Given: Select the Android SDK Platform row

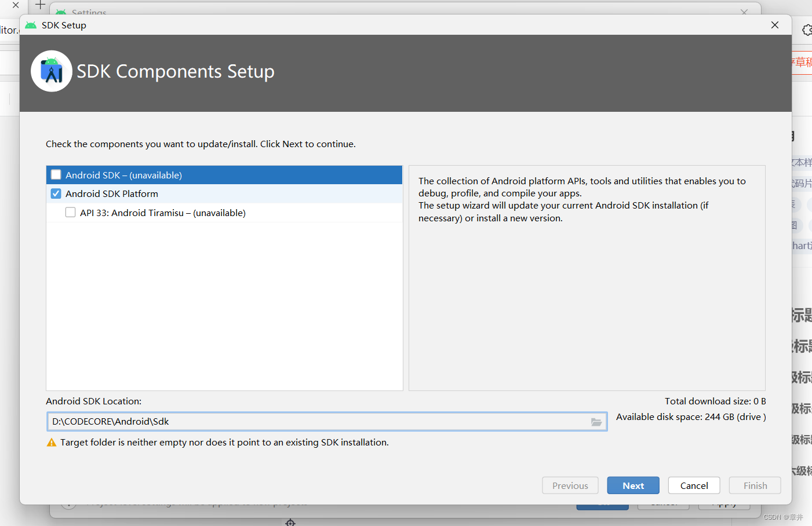Looking at the screenshot, I should coord(224,193).
